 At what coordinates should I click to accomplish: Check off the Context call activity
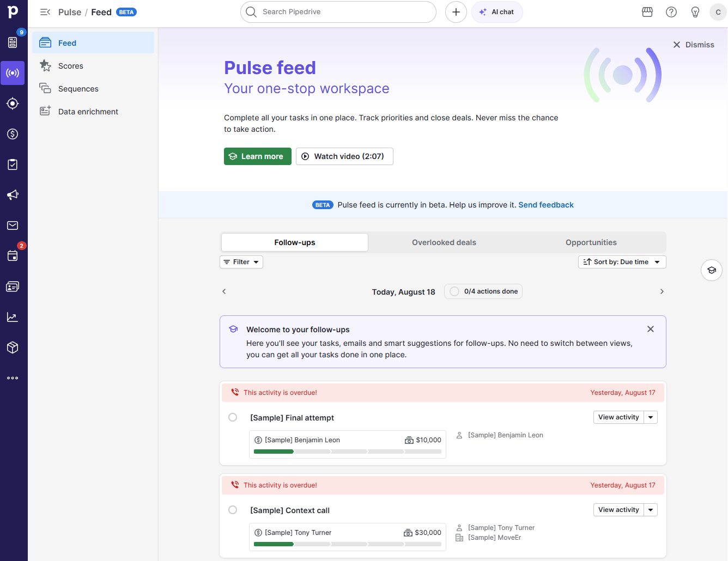click(233, 510)
